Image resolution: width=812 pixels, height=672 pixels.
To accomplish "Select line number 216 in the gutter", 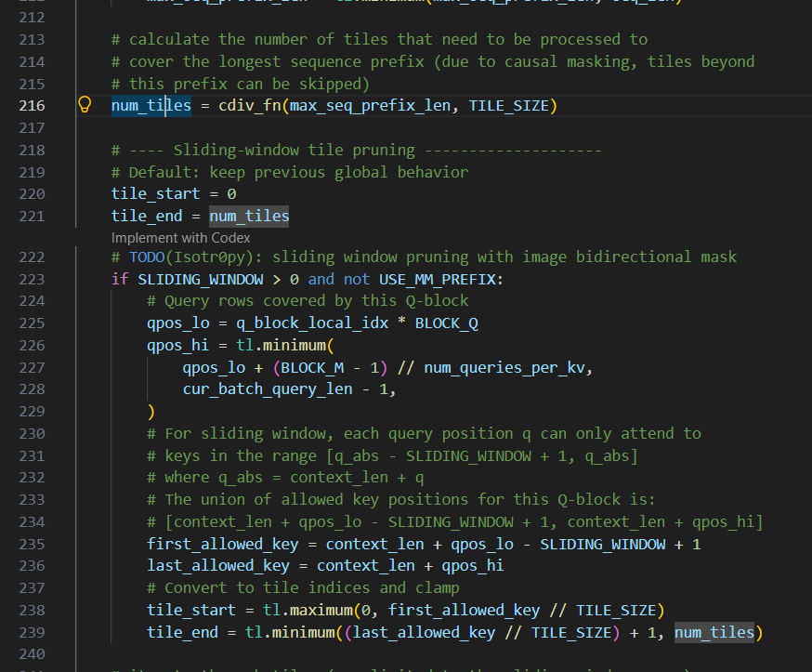I will 33,106.
